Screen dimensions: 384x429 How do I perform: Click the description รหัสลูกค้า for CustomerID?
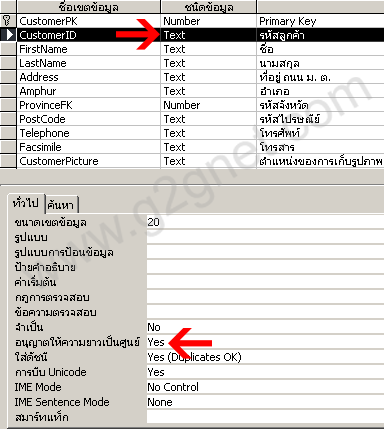tap(321, 35)
